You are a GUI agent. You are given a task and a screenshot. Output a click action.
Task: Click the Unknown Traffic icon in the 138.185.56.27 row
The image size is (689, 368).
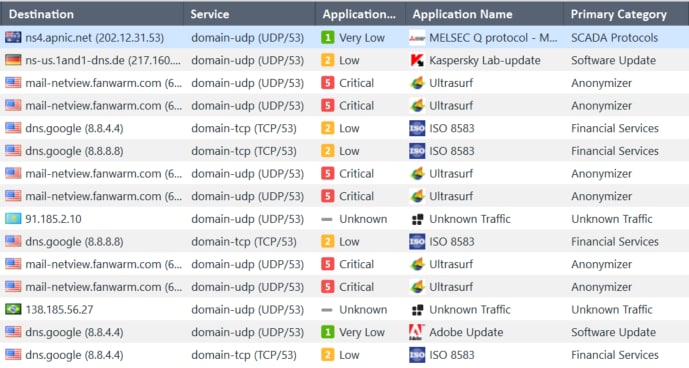pos(417,310)
